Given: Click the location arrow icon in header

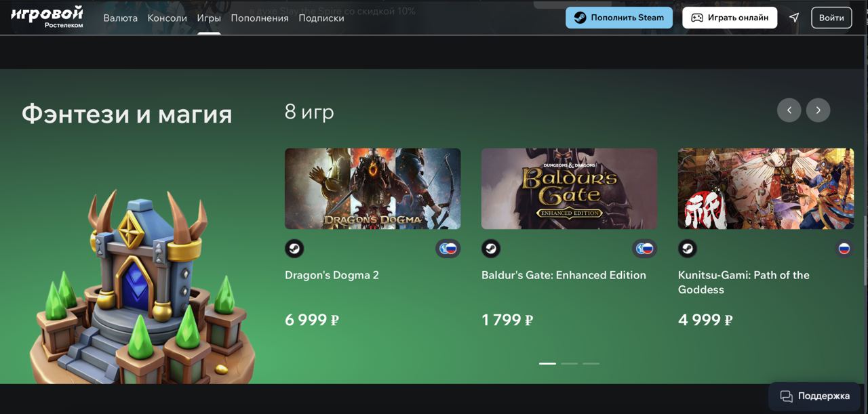Looking at the screenshot, I should pos(794,18).
